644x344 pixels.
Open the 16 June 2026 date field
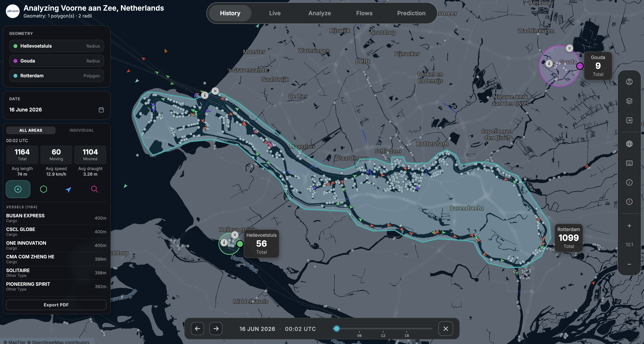pyautogui.click(x=56, y=110)
